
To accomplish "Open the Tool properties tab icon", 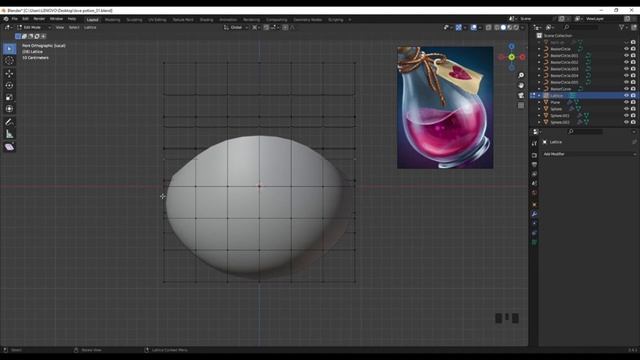I will [x=534, y=144].
